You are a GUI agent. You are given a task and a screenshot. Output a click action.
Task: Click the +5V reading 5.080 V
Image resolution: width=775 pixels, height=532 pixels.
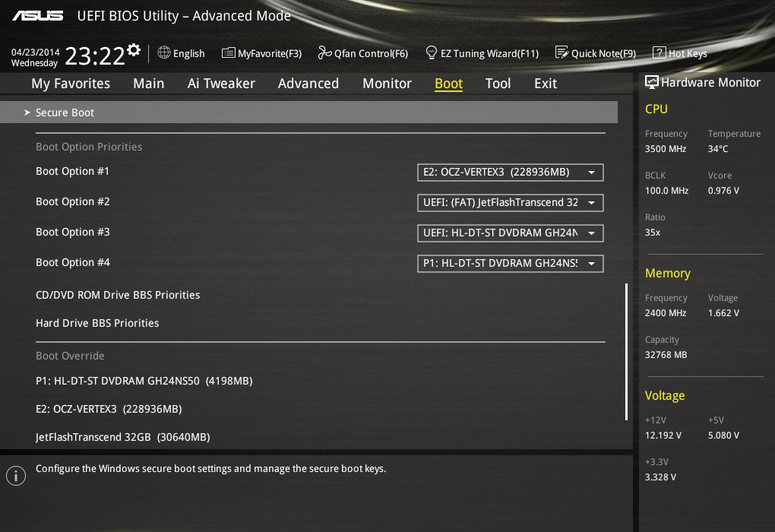tap(723, 435)
